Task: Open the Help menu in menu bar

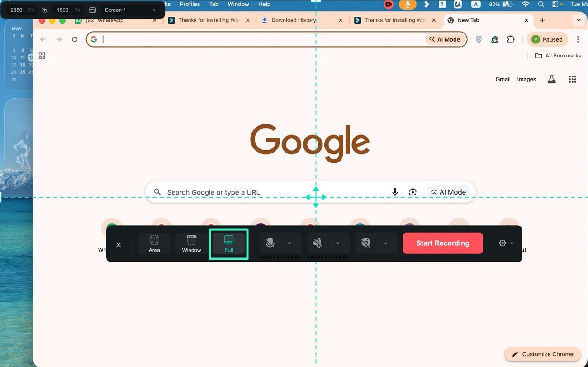Action: pos(264,4)
